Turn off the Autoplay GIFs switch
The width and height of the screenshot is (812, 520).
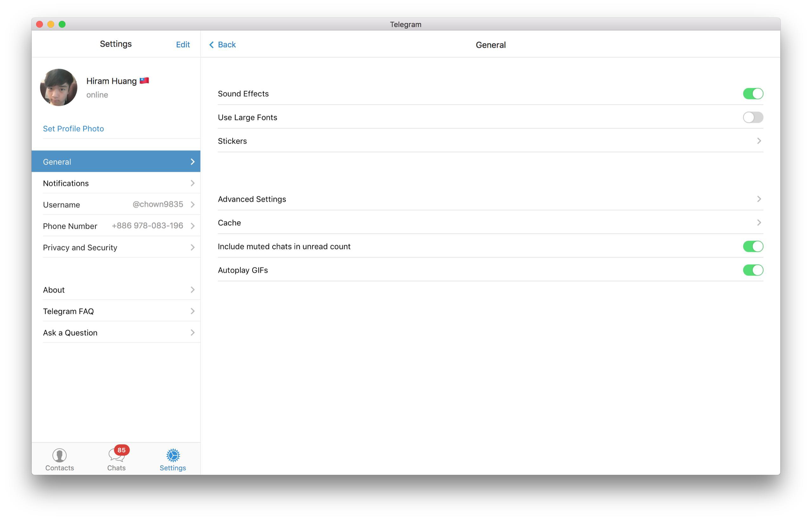tap(753, 270)
